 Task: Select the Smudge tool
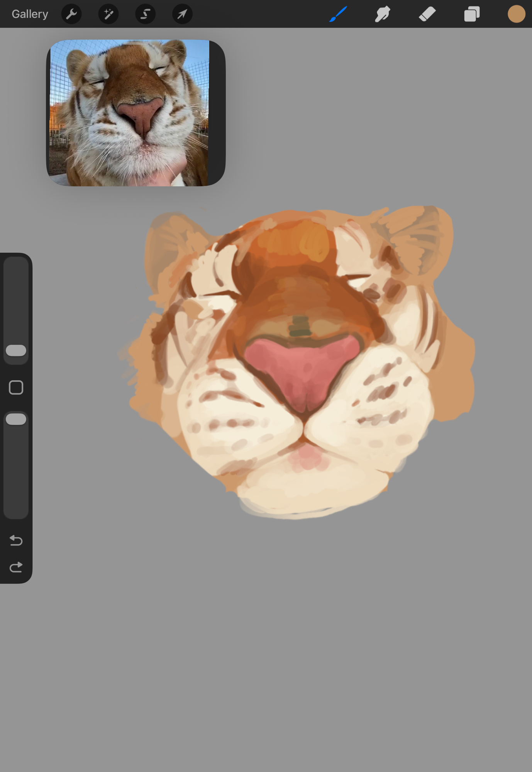382,14
